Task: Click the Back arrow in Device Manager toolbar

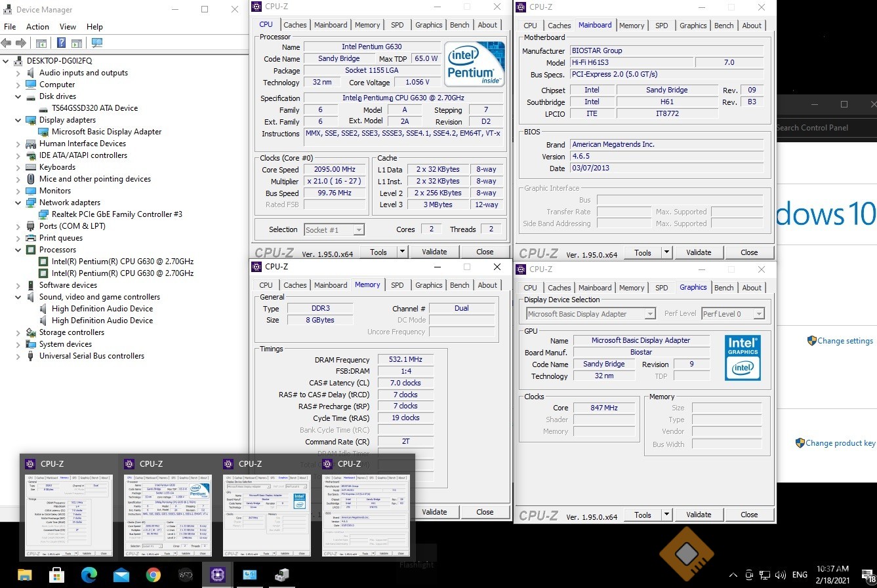Action: (7, 43)
